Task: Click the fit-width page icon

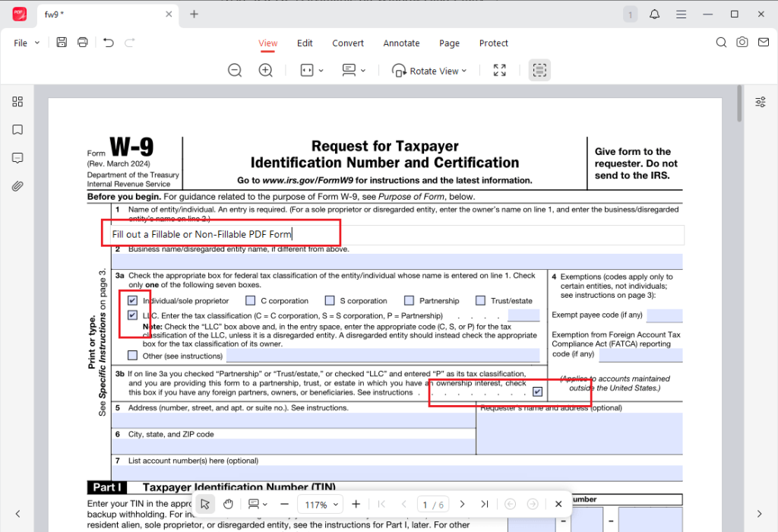Action: [x=307, y=71]
